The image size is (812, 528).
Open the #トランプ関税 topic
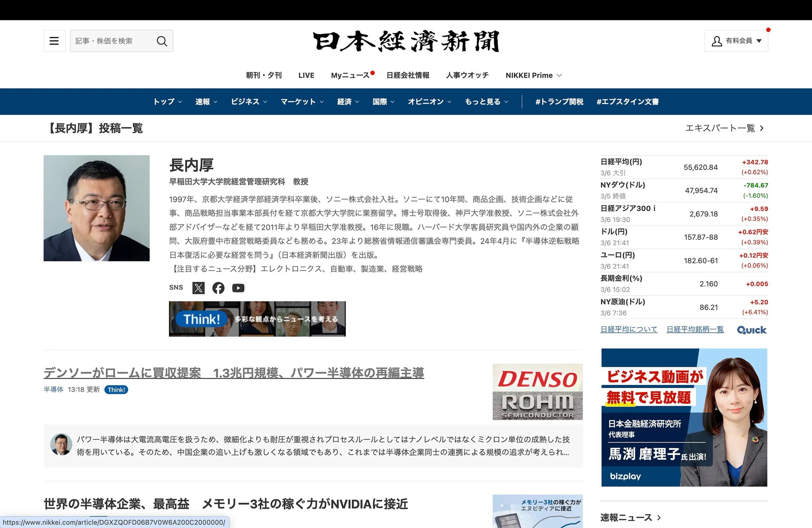tap(559, 102)
